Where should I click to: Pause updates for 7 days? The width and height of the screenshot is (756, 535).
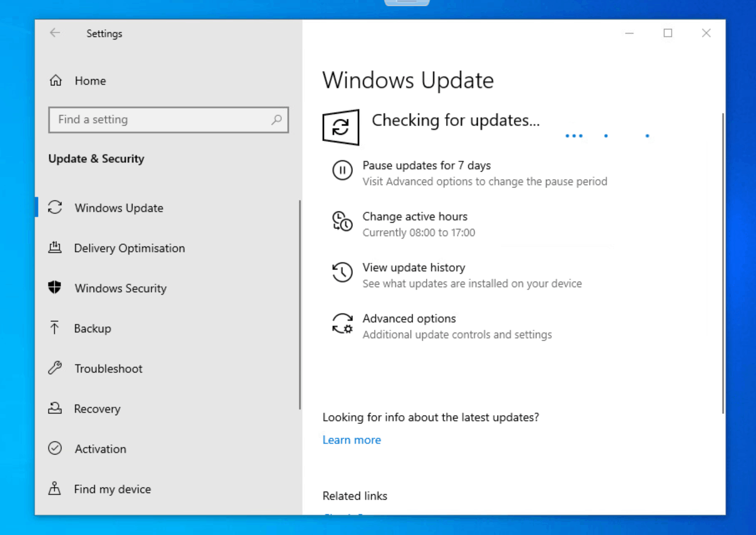pyautogui.click(x=427, y=165)
